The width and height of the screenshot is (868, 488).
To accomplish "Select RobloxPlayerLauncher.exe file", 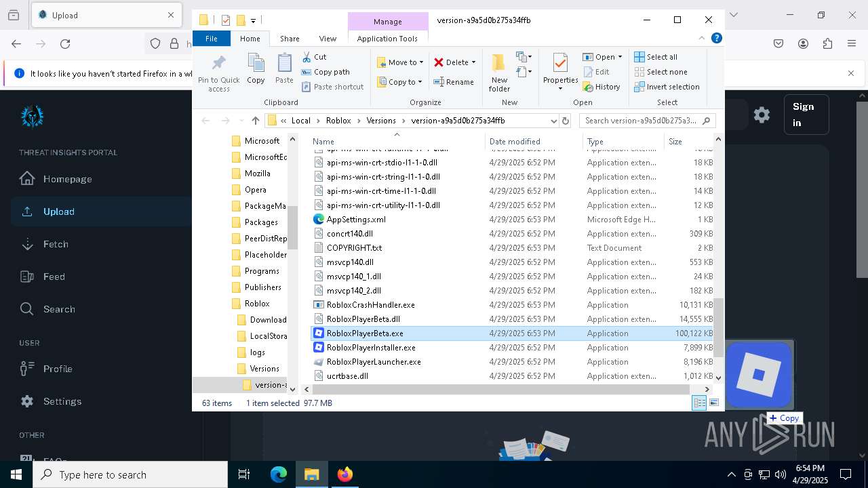I will coord(512,362).
